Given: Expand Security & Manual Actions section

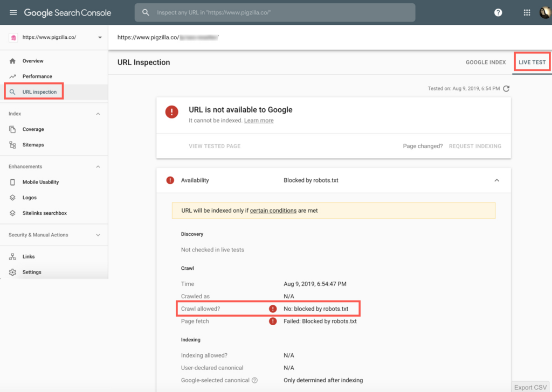Looking at the screenshot, I should click(98, 235).
